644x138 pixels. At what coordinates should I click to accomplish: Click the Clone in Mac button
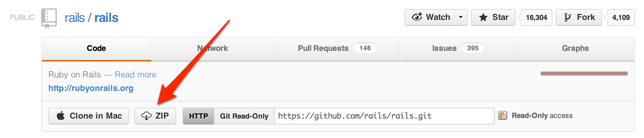(x=89, y=116)
